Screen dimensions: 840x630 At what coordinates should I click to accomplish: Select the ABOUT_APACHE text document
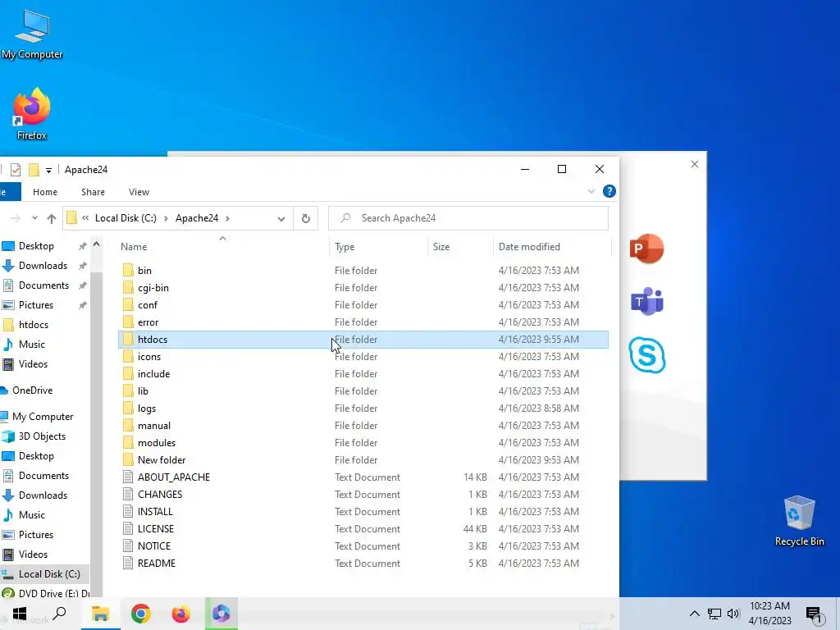[363, 477]
